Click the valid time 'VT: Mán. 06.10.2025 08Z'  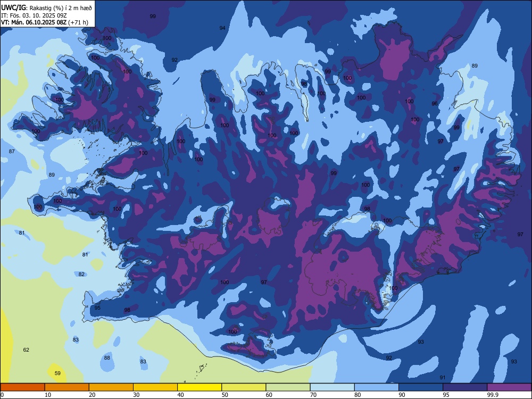tap(34, 22)
